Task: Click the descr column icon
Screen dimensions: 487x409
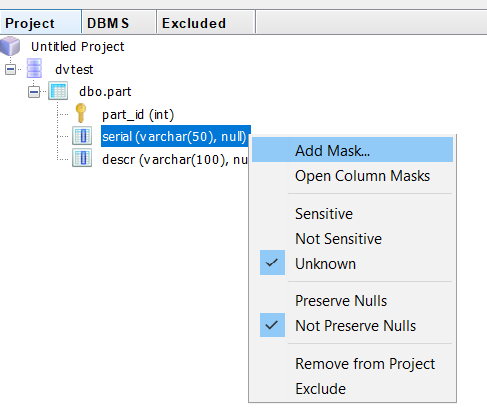Action: pyautogui.click(x=82, y=158)
